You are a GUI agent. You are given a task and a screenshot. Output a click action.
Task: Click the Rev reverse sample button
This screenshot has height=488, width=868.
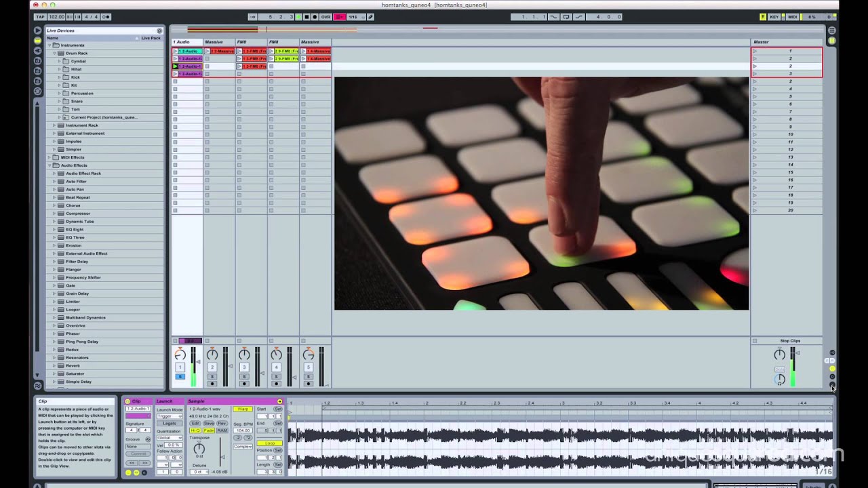coord(222,424)
